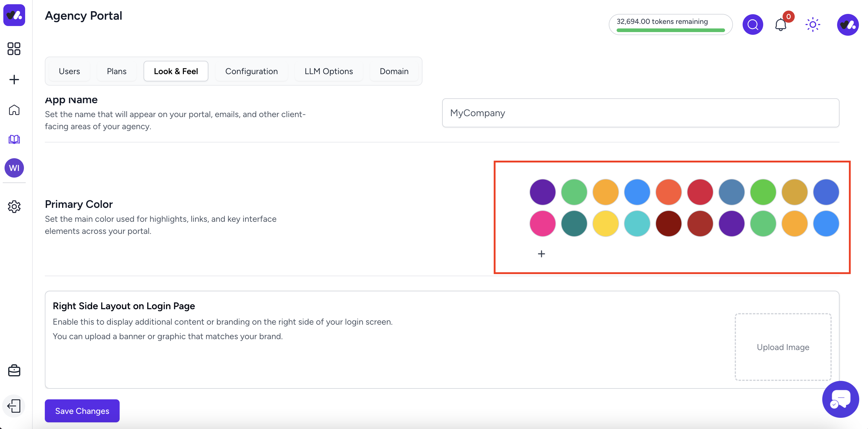Open notifications bell icon
The image size is (868, 429).
pyautogui.click(x=781, y=25)
